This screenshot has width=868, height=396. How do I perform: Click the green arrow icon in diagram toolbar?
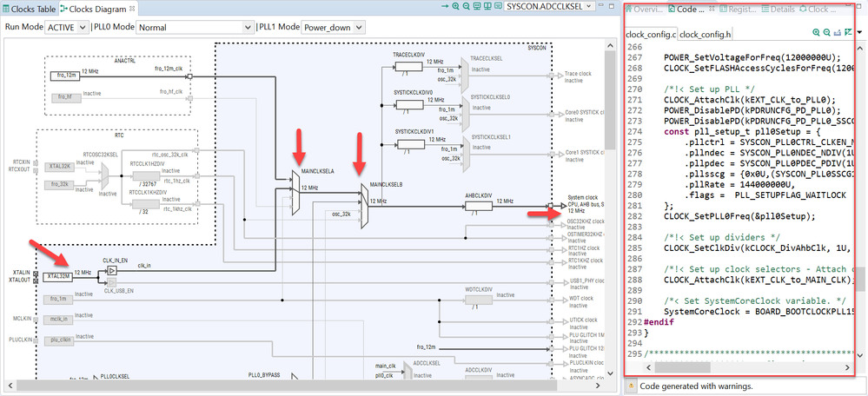(445, 6)
